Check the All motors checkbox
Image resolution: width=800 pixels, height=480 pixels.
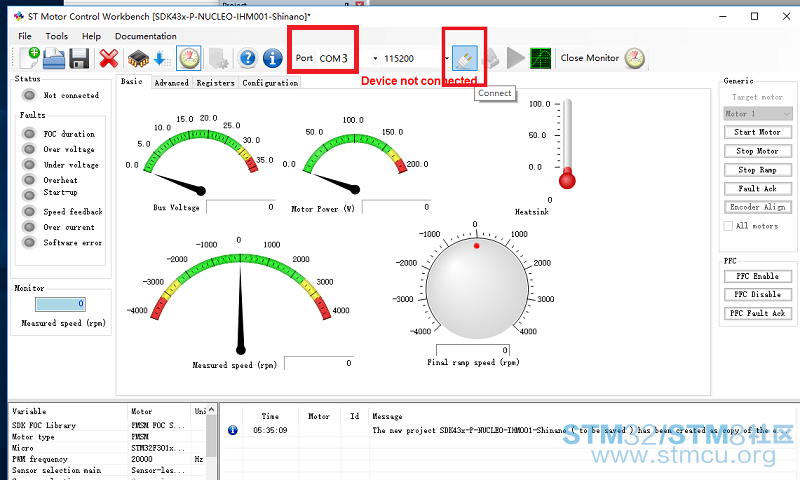tap(728, 226)
